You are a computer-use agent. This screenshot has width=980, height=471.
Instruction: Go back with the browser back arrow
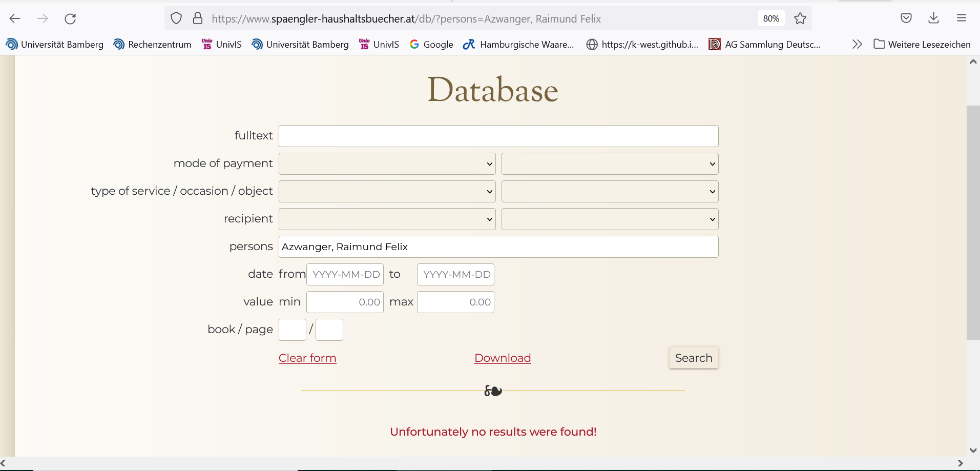[x=15, y=19]
